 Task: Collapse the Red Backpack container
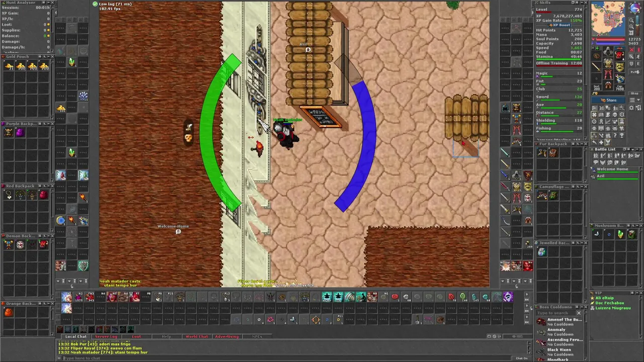coord(49,186)
